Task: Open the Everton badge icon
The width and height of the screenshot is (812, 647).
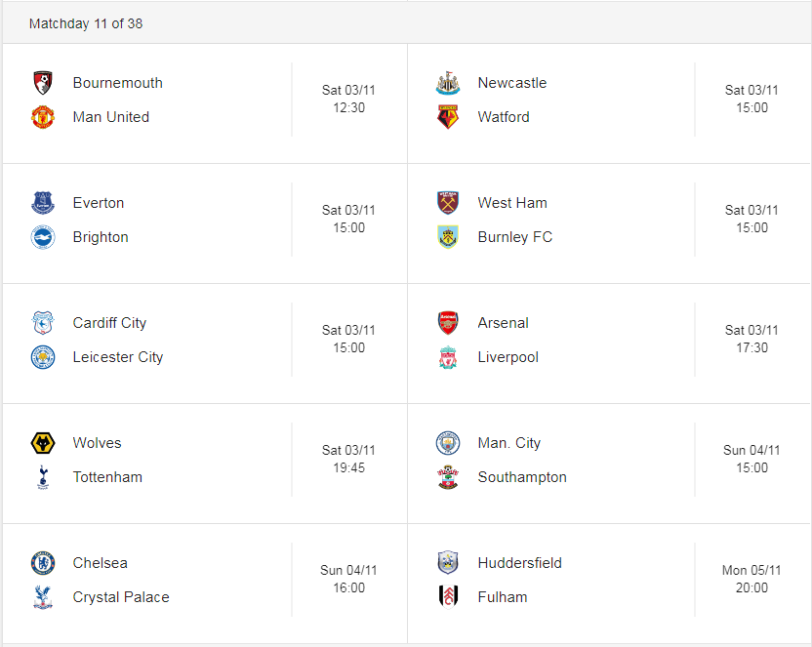Action: 43,203
